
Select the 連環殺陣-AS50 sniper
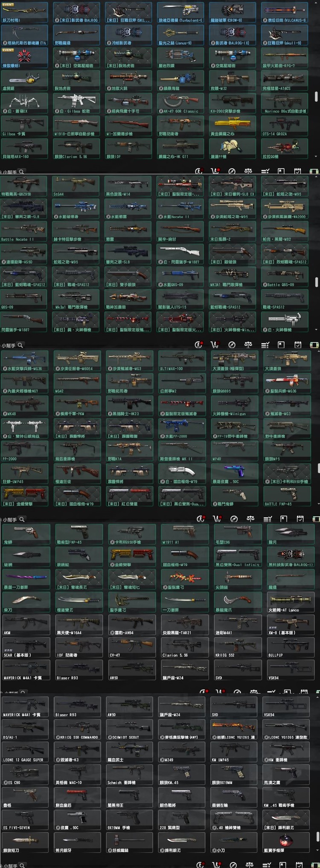(x=23, y=254)
